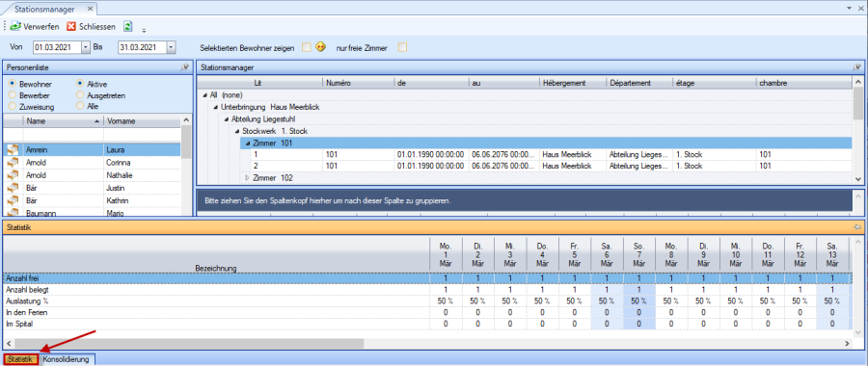The height and width of the screenshot is (366, 868).
Task: Click the Schliessen button
Action: (x=91, y=27)
